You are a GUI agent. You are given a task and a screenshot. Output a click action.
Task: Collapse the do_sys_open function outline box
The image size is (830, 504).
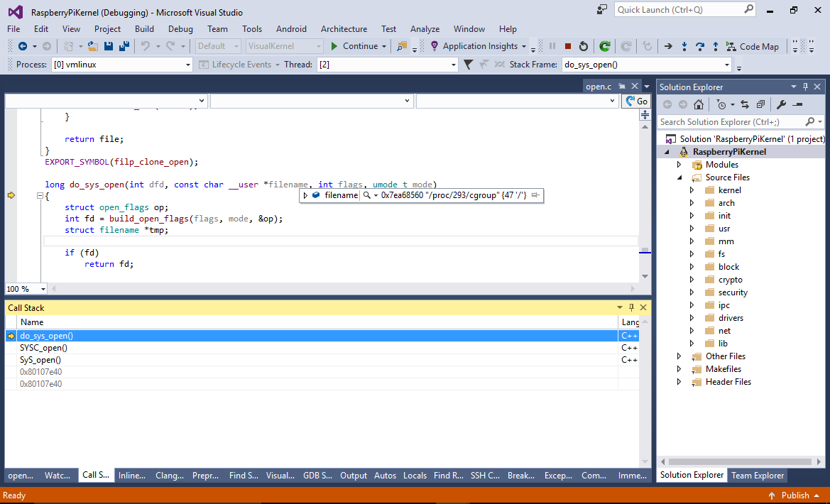[40, 196]
